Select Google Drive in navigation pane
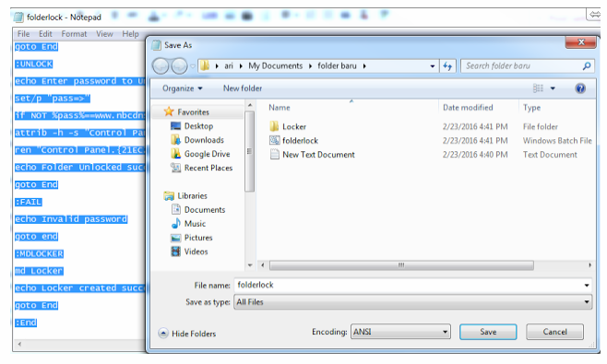 pos(208,154)
